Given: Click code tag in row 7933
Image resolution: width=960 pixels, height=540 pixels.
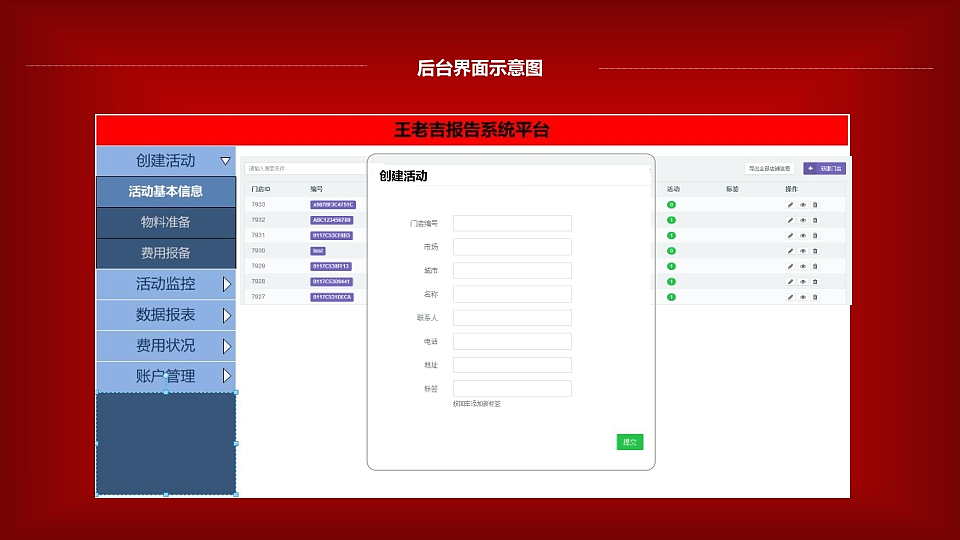Looking at the screenshot, I should point(333,205).
